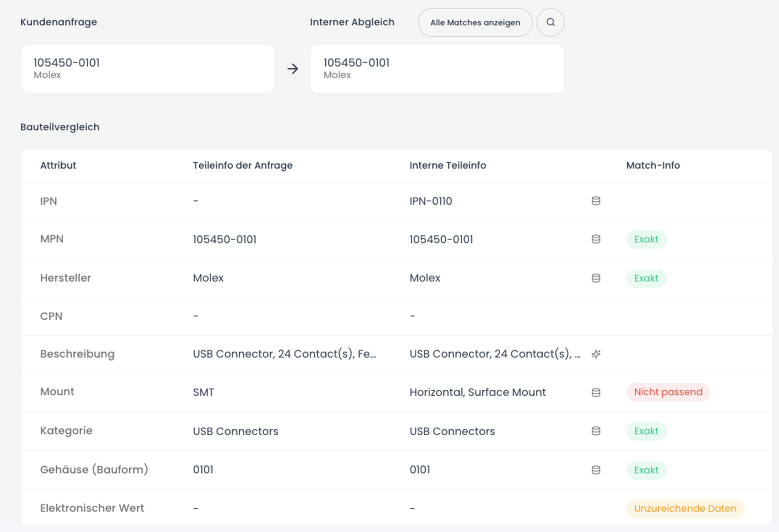
Task: Select the Kundenanfrage 105450-0101 card
Action: tap(148, 69)
